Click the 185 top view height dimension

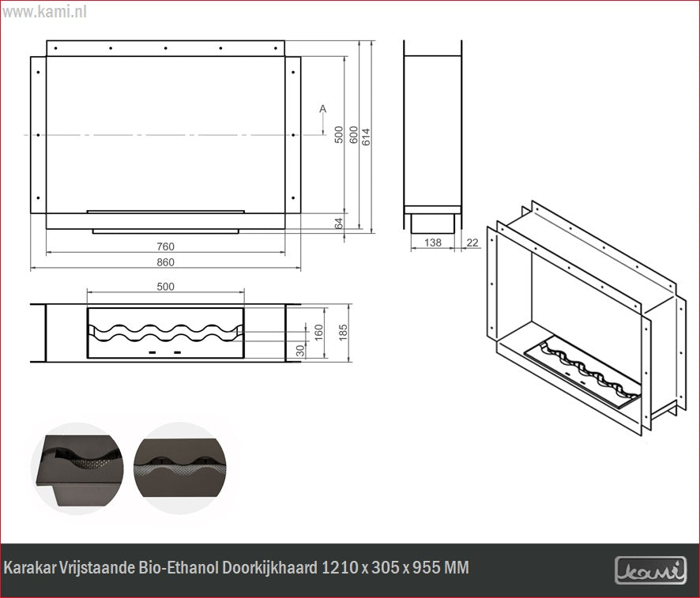point(342,332)
